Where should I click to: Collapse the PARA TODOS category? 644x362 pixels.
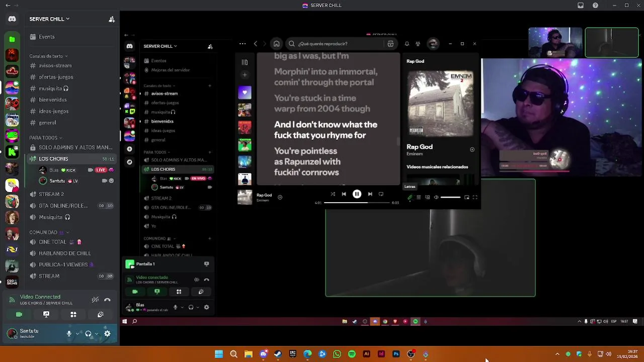(45, 138)
